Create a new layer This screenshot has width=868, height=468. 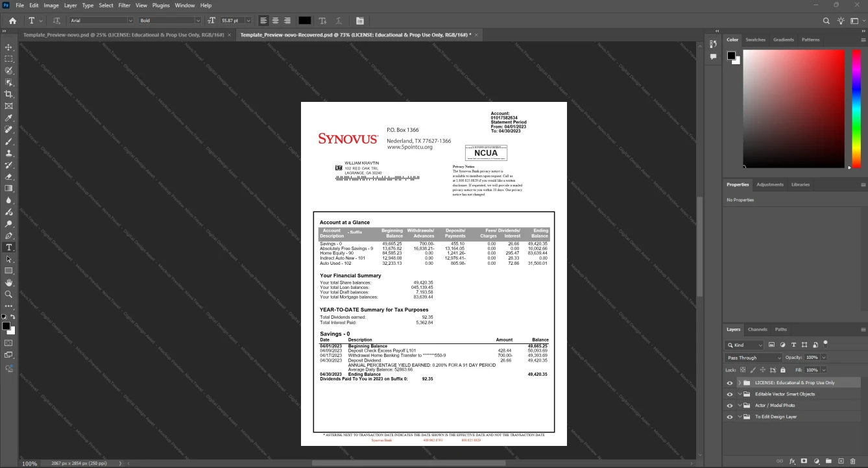click(x=841, y=461)
